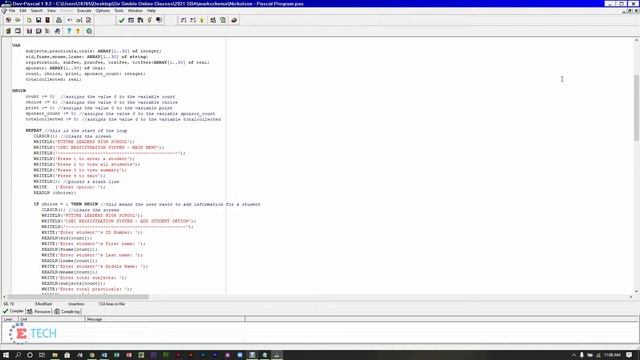Open the Search menu

coord(37,11)
